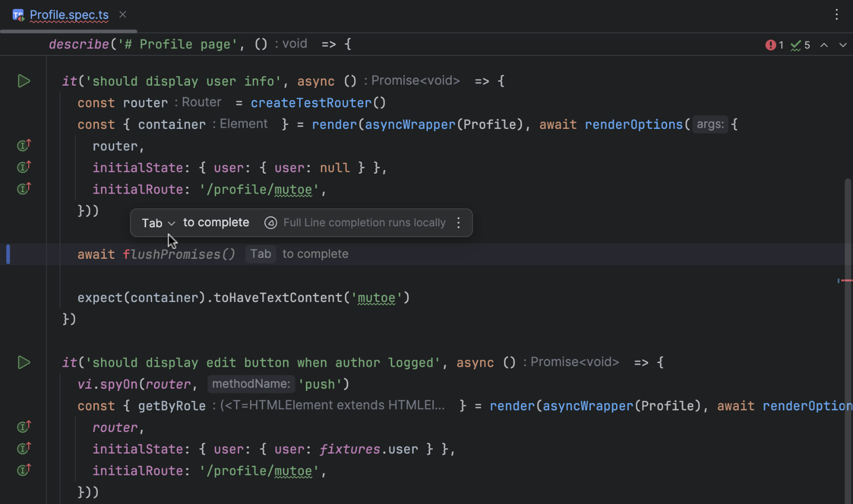Click the green inspections checkmark badge
This screenshot has width=853, height=504.
(x=797, y=45)
